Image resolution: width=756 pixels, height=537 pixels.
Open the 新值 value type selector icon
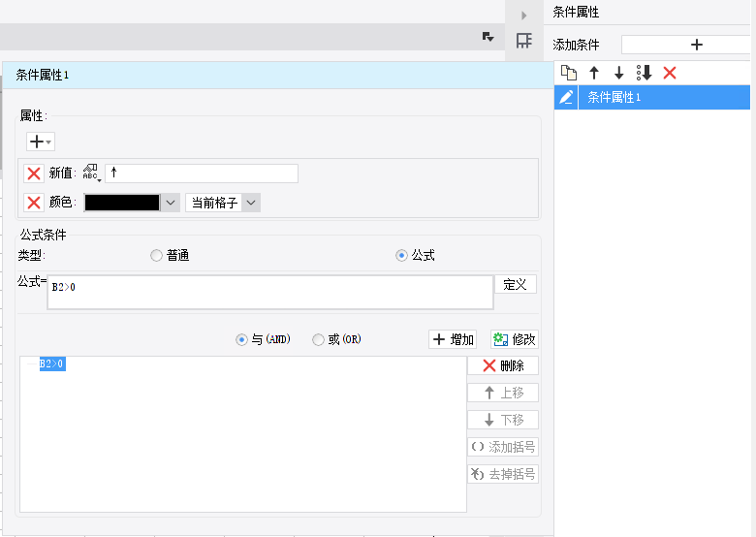(x=91, y=174)
